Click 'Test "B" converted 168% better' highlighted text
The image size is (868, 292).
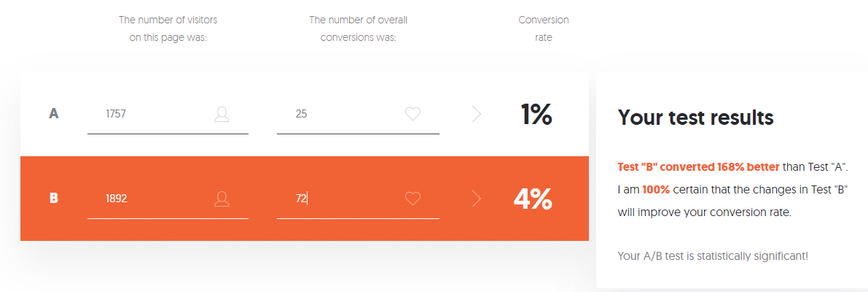click(x=699, y=166)
